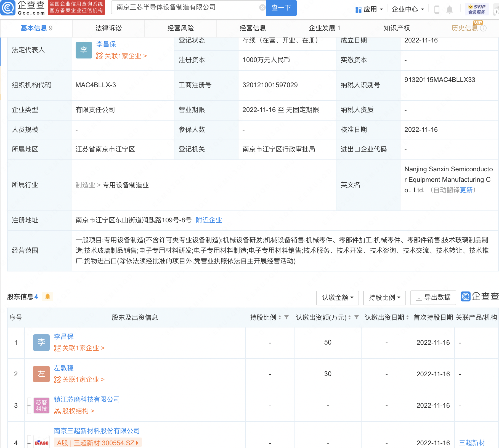Select the 1000万元人民币 registered capital
Image resolution: width=499 pixels, height=448 pixels.
click(266, 60)
